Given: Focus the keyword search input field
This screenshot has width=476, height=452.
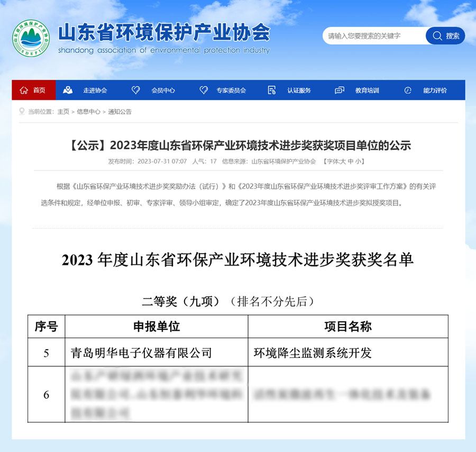Looking at the screenshot, I should tap(373, 36).
